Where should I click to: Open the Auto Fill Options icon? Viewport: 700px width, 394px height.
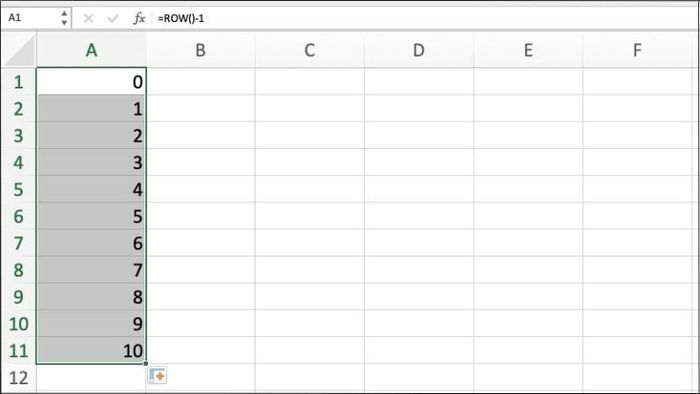point(157,376)
